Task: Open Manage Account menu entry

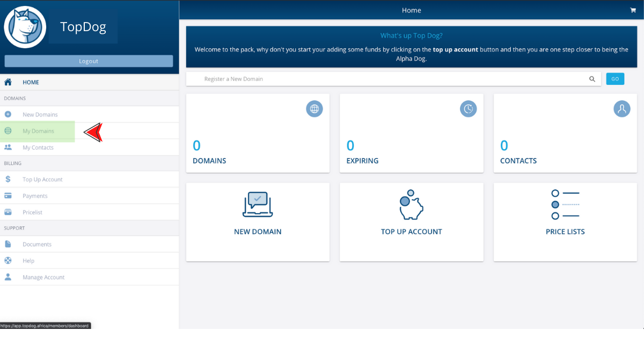Action: pyautogui.click(x=89, y=277)
